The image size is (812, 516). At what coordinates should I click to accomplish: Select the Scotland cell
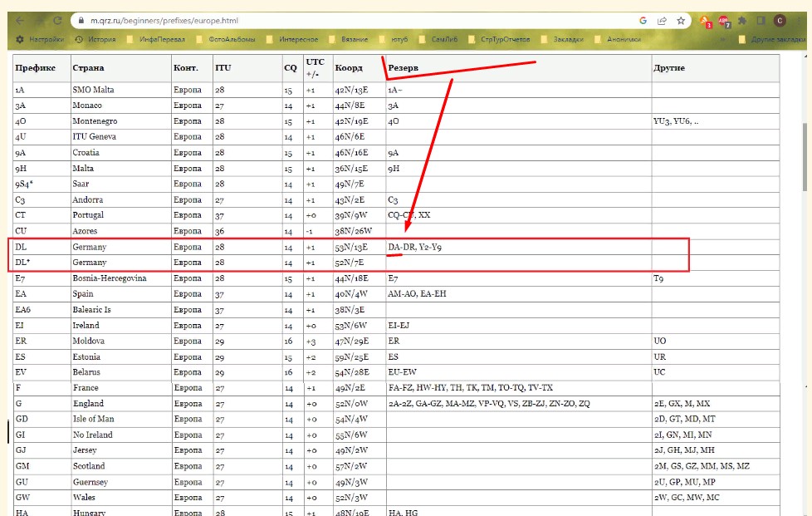coord(122,466)
